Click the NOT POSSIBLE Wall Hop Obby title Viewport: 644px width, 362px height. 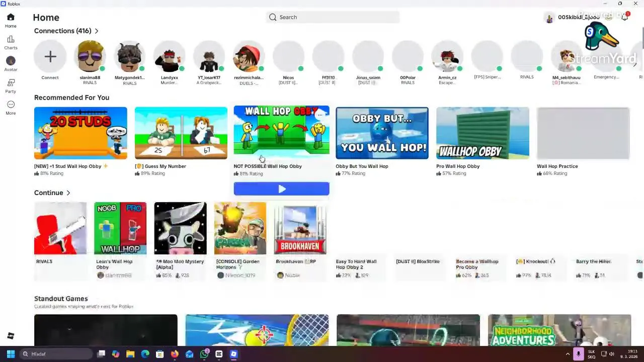(x=268, y=166)
